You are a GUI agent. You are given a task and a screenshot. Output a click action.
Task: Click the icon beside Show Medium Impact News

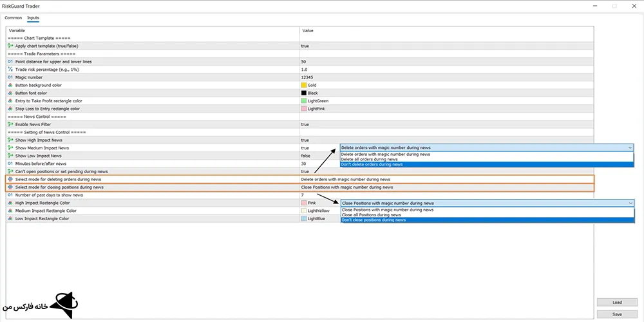tap(10, 148)
